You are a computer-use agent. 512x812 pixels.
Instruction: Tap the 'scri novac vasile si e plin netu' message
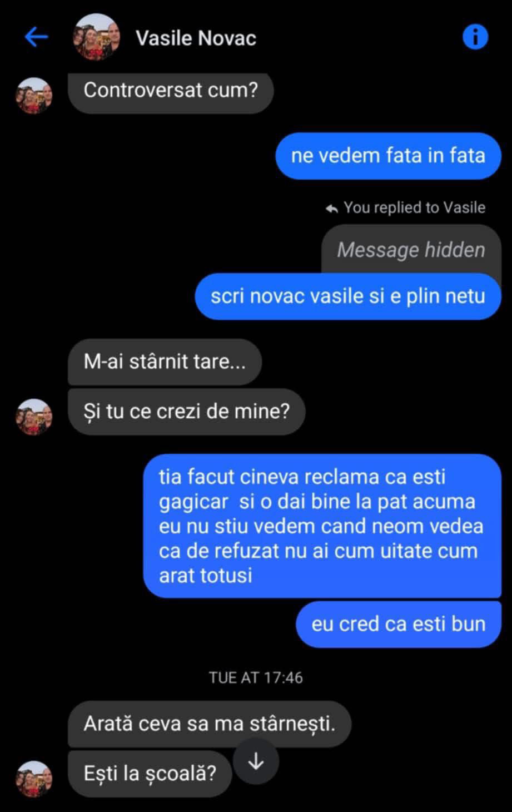click(348, 296)
